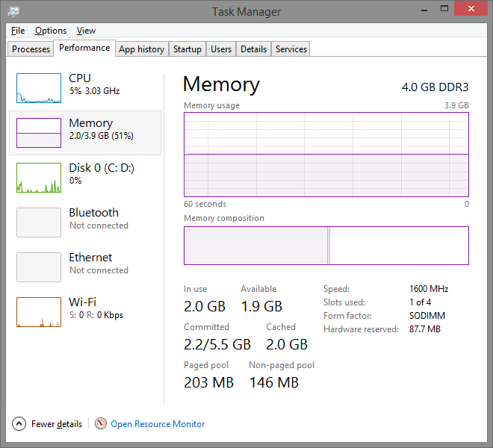This screenshot has width=493, height=448.
Task: Click the '60 seconds' graph axis label
Action: (205, 204)
